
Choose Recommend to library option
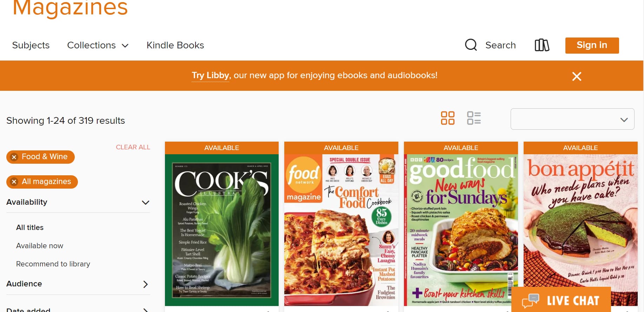point(53,264)
